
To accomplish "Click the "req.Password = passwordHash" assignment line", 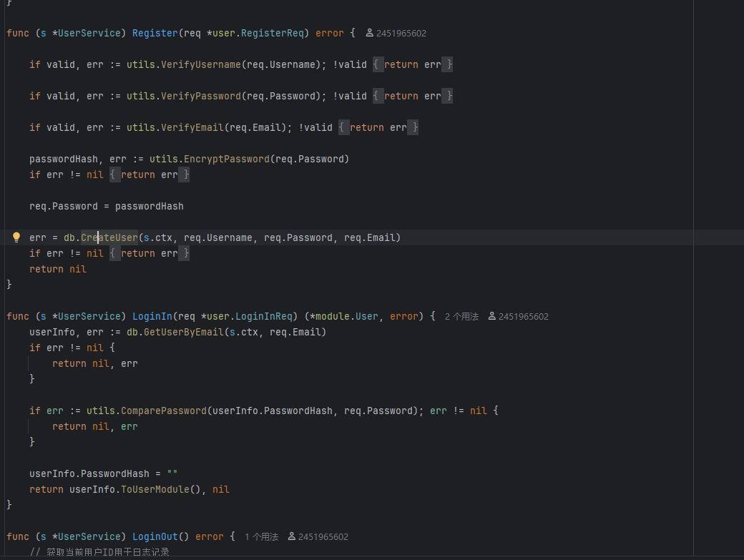I will (107, 206).
